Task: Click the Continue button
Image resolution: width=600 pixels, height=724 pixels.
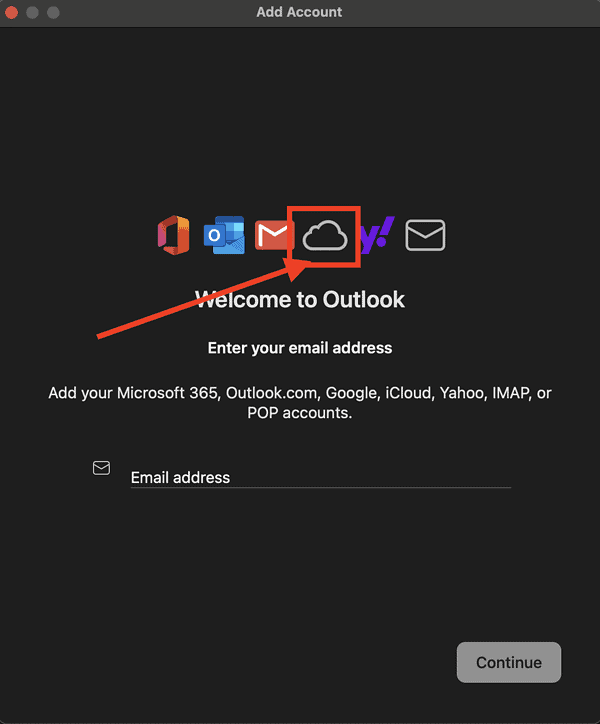Action: pos(509,662)
